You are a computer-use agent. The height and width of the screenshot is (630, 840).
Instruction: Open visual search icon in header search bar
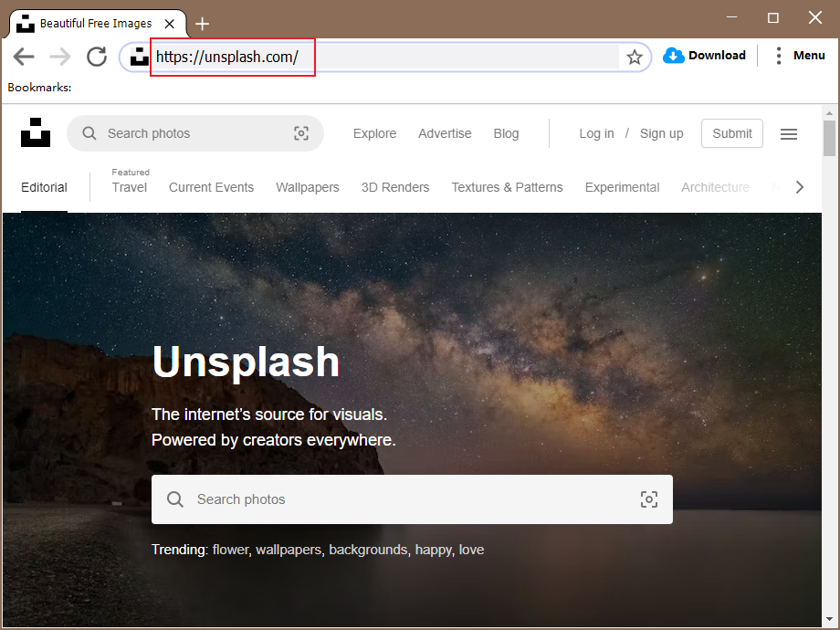click(301, 133)
